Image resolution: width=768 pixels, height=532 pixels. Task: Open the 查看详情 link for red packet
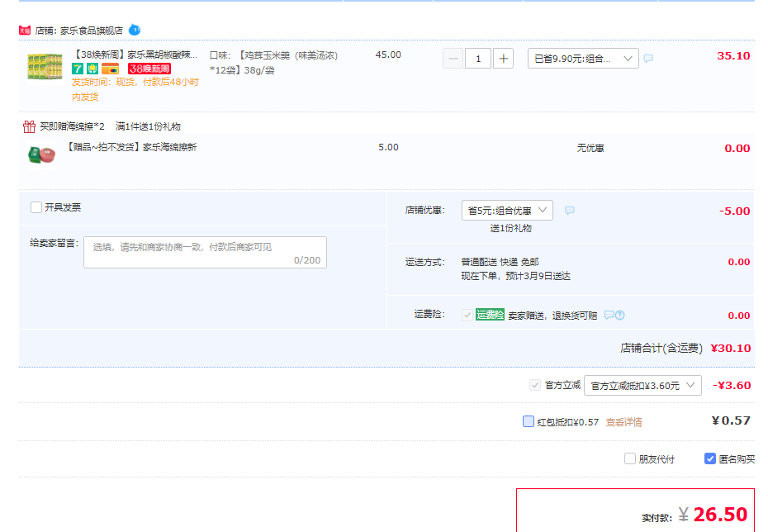(624, 422)
